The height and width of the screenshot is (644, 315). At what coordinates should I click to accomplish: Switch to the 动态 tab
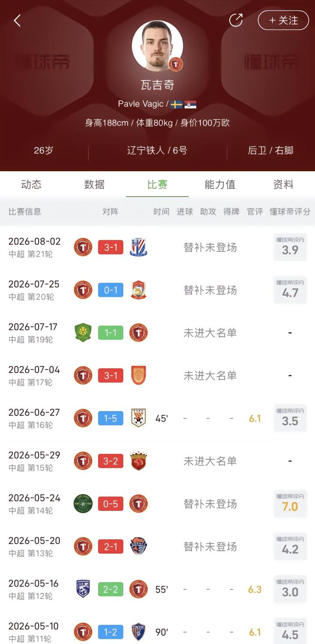(x=31, y=184)
